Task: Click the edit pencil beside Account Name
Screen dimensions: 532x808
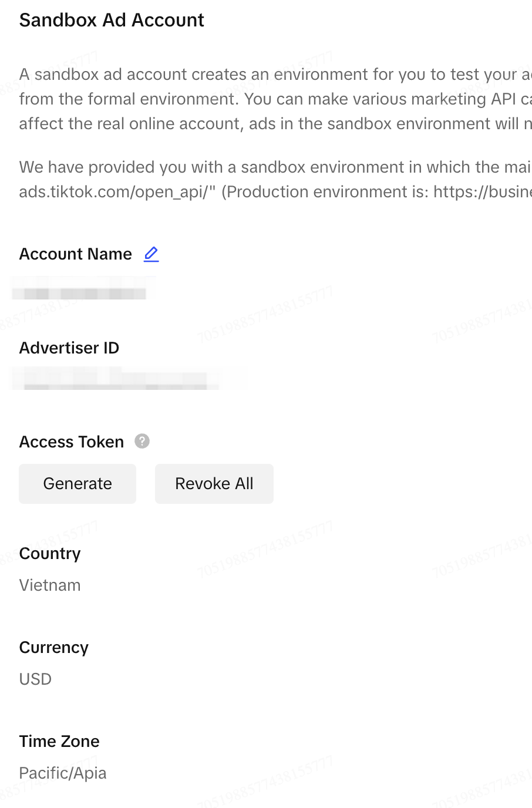Action: click(151, 254)
